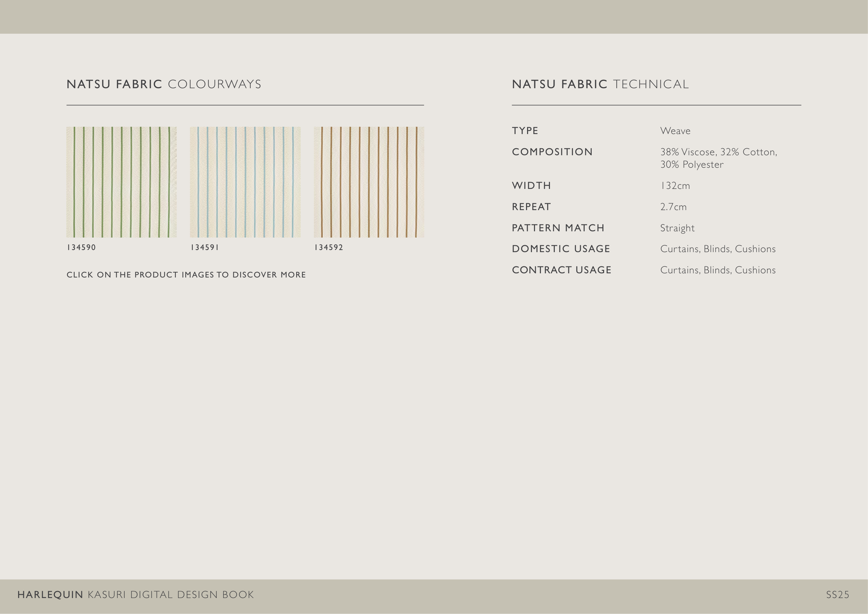Click the DOMESTIC USAGE label
Image resolution: width=868 pixels, height=614 pixels.
[x=561, y=249]
